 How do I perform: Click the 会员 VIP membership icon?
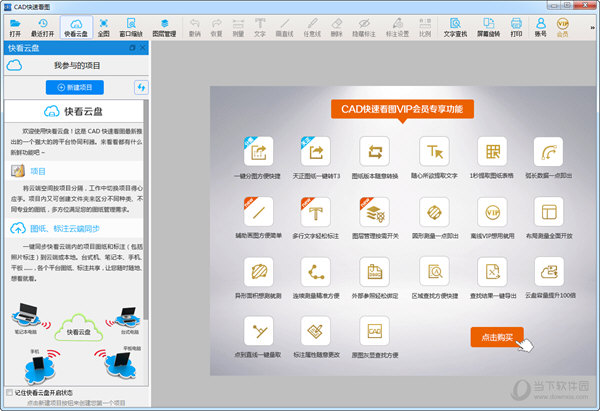562,28
